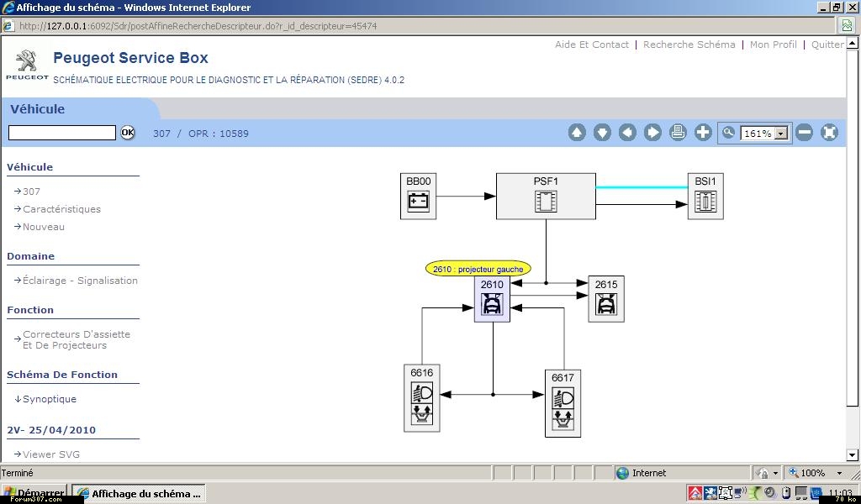861x504 pixels.
Task: Zoom in with the plus icon
Action: click(703, 133)
